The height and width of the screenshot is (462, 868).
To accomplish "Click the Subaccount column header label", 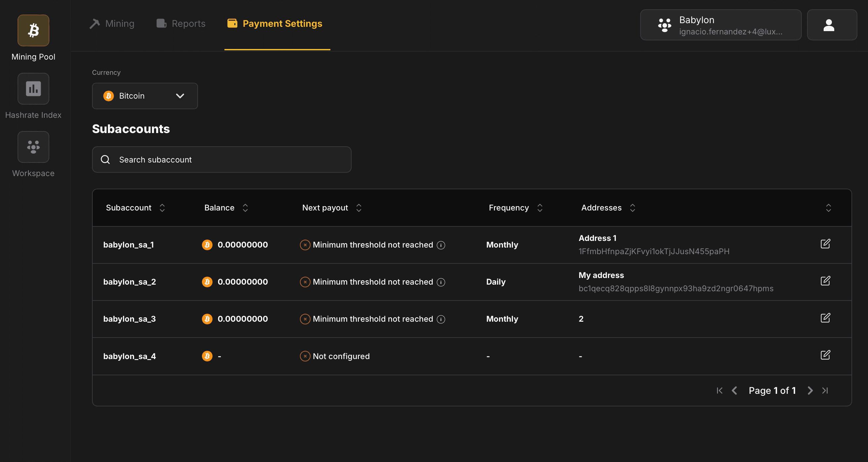I will click(x=129, y=208).
